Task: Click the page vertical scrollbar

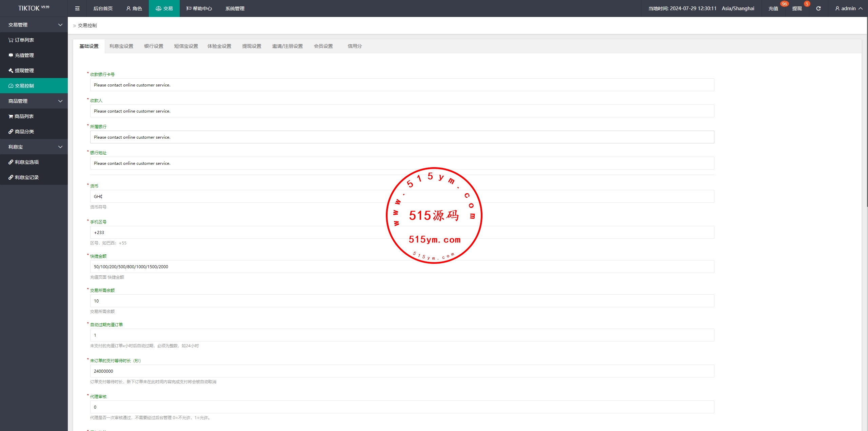Action: pyautogui.click(x=866, y=112)
